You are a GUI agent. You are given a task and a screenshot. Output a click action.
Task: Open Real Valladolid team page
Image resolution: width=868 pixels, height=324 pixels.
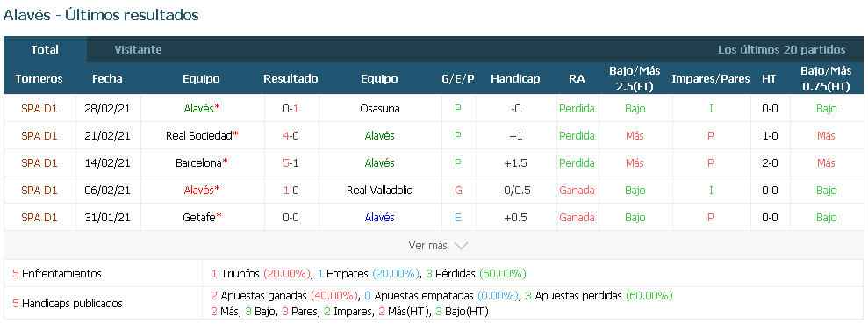379,191
